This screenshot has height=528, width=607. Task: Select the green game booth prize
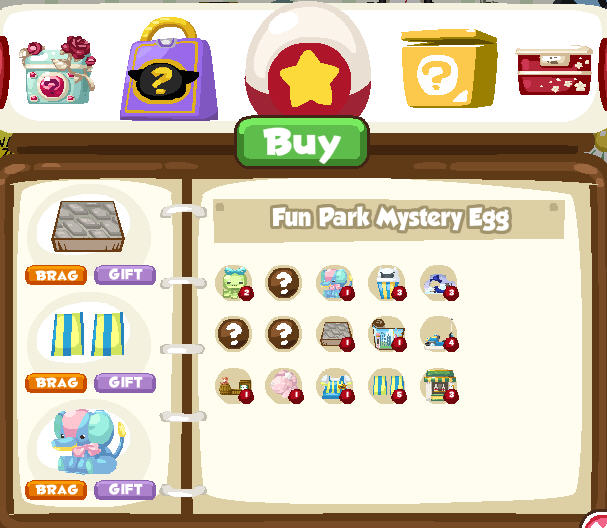tap(439, 386)
